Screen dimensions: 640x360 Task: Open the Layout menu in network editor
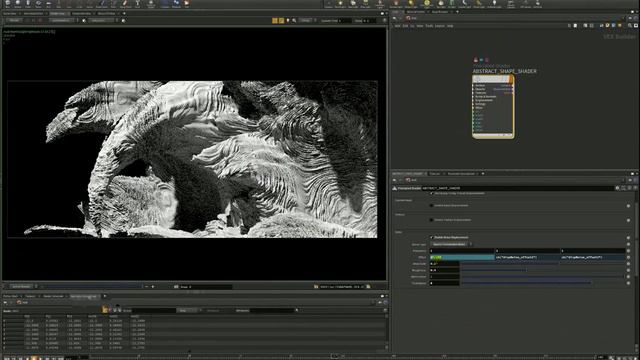440,26
